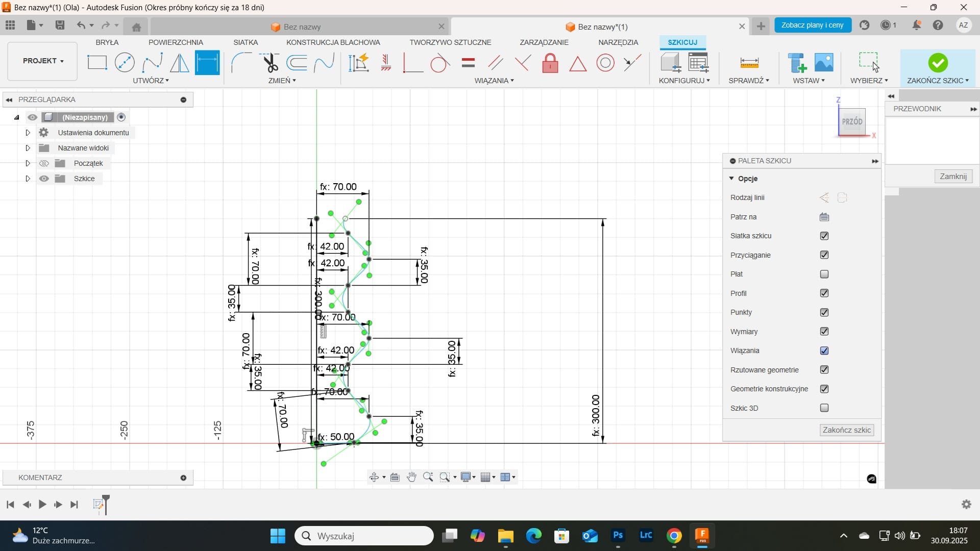Select the Concentric constraint icon
This screenshot has width=980, height=551.
point(605,63)
